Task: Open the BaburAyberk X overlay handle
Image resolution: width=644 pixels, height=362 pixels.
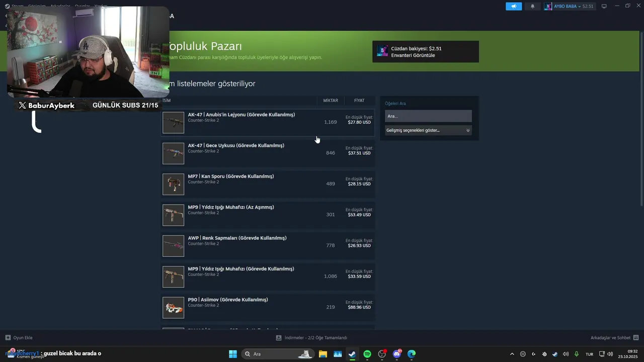Action: (46, 106)
